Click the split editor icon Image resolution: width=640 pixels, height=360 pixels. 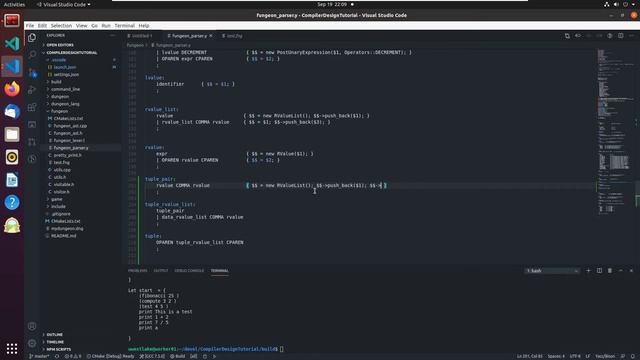click(x=620, y=36)
